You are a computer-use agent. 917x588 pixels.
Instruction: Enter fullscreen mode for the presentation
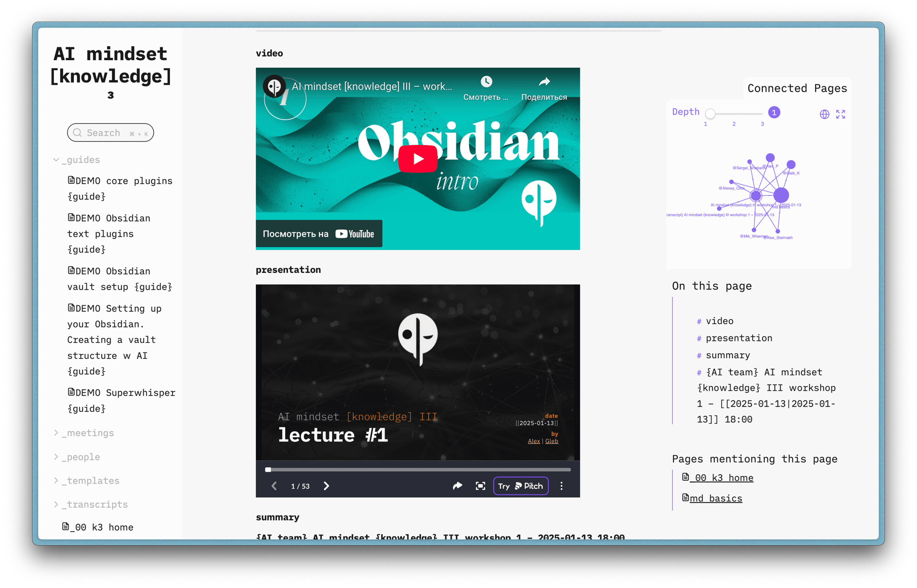coord(480,486)
